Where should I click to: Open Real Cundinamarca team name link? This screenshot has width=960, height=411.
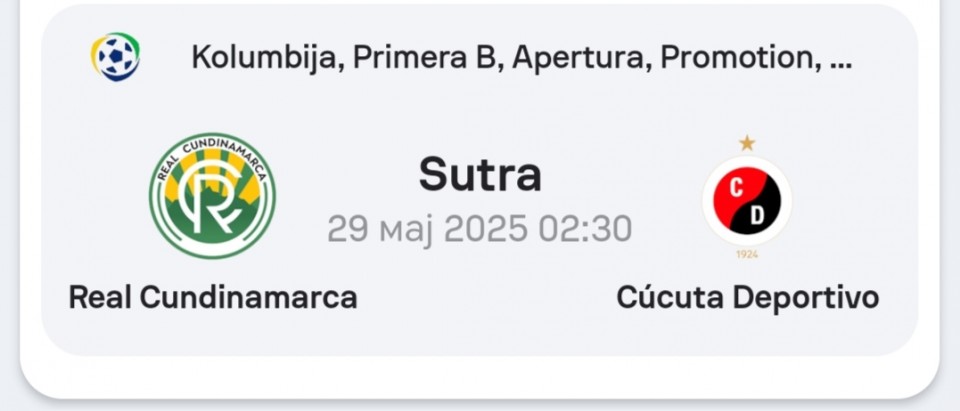click(x=212, y=298)
